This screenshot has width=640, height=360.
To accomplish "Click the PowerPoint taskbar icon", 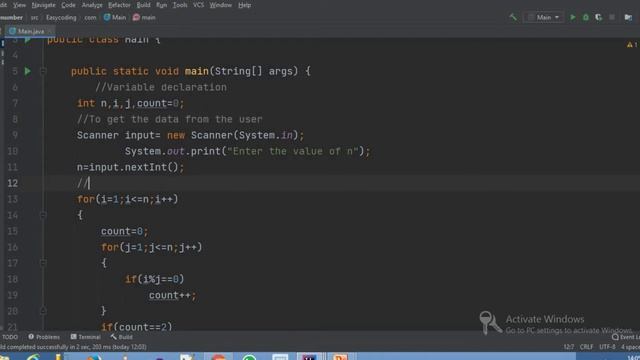I will click(x=340, y=357).
